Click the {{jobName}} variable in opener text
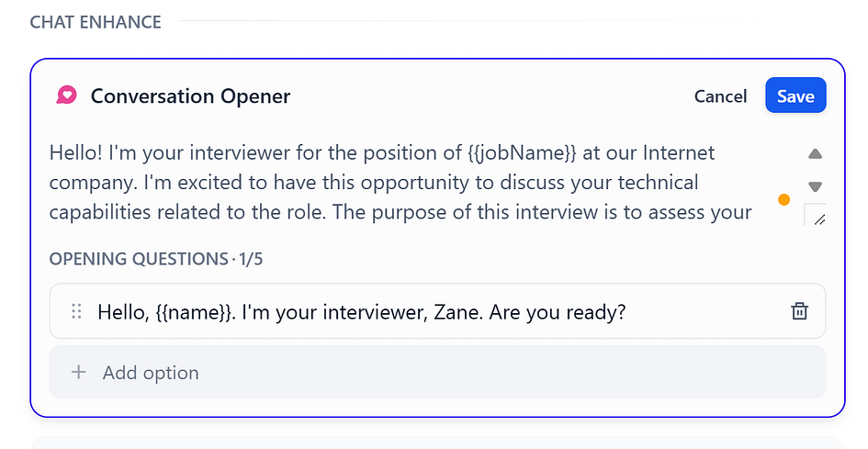This screenshot has width=868, height=449. point(522,152)
